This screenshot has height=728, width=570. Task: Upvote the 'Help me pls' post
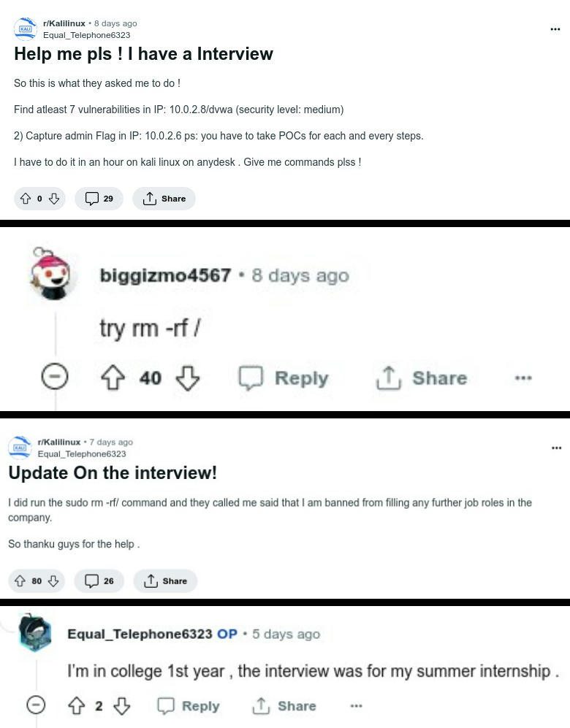pos(25,199)
